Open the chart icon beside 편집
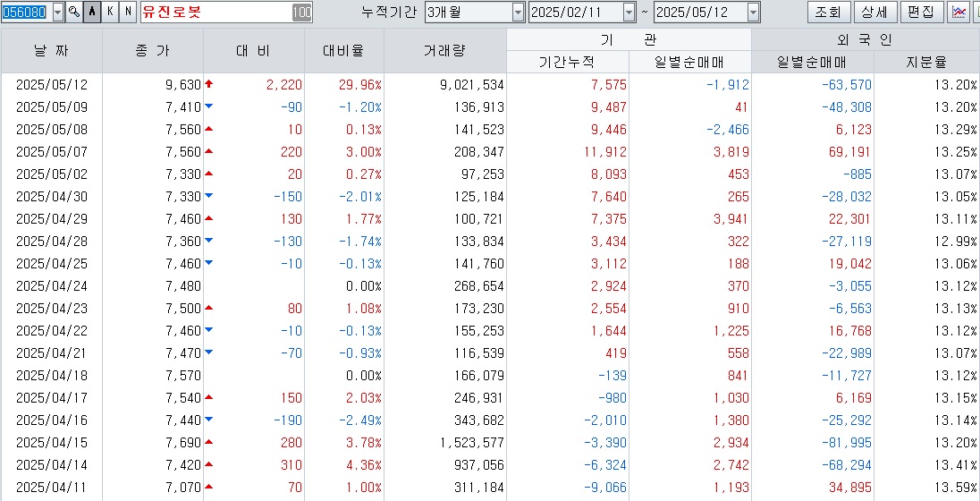Screen dimensions: 980x501 pyautogui.click(x=958, y=12)
